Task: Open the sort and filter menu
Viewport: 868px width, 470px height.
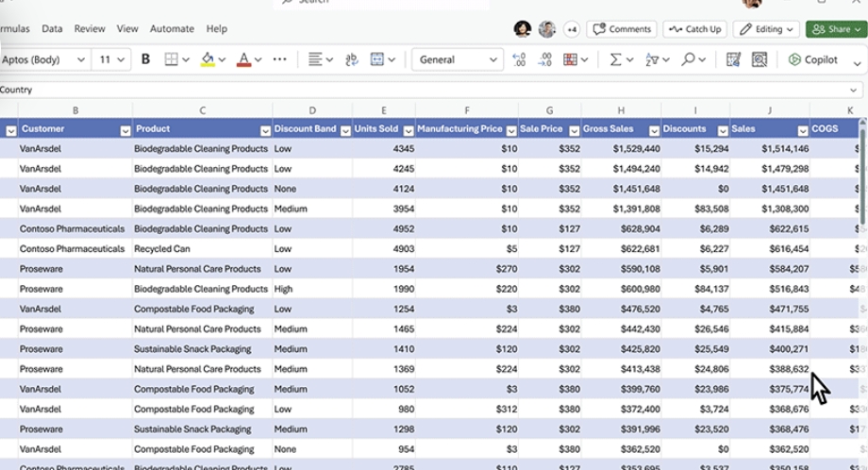Action: [x=652, y=59]
